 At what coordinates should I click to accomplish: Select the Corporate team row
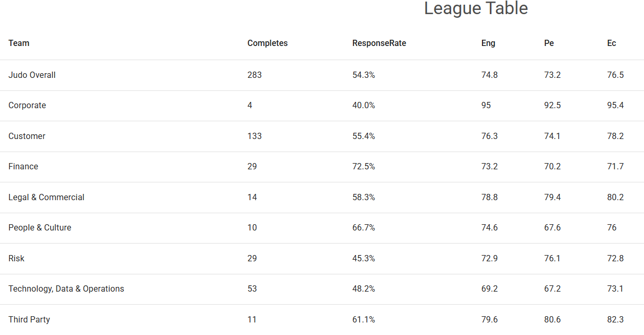tap(27, 106)
